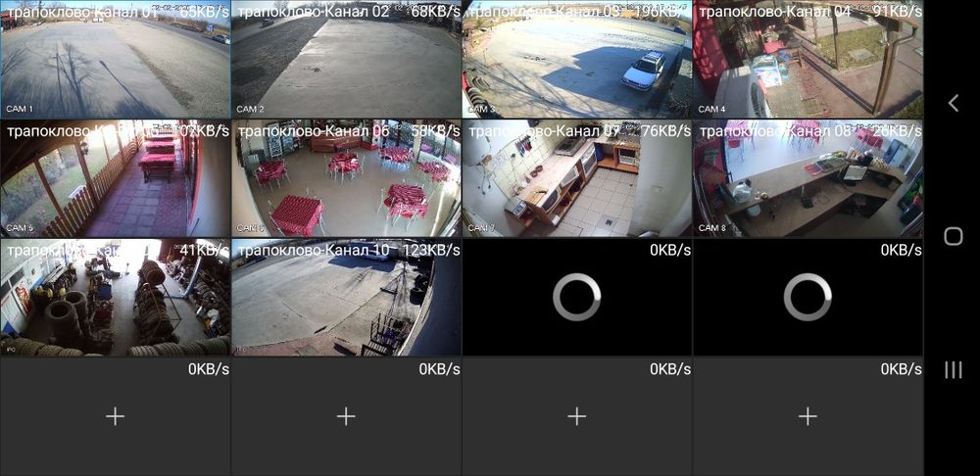Open the Канал 10 yard feed
This screenshot has height=476, width=980.
click(x=346, y=298)
